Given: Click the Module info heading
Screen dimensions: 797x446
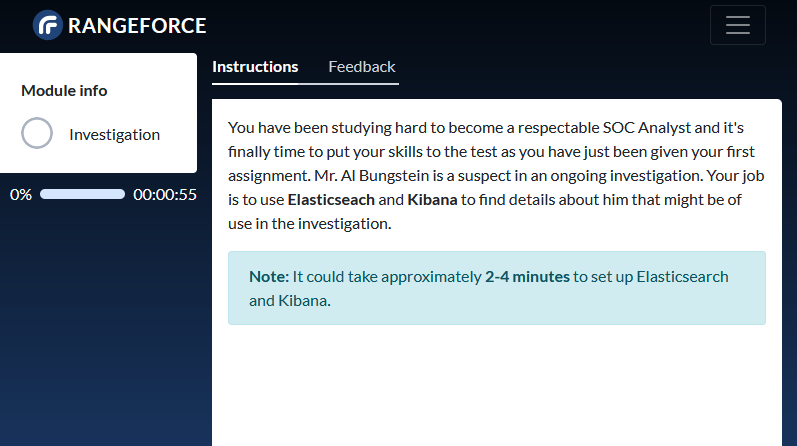Looking at the screenshot, I should [x=64, y=91].
